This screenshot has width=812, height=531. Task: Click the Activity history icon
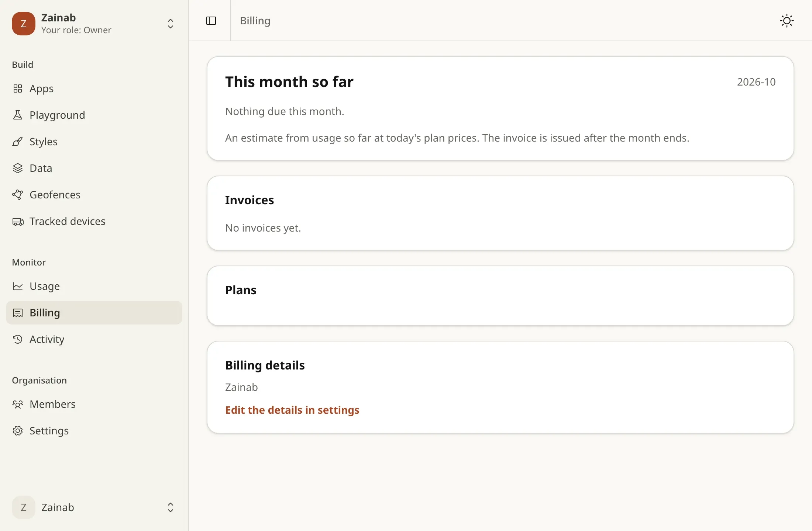point(17,339)
